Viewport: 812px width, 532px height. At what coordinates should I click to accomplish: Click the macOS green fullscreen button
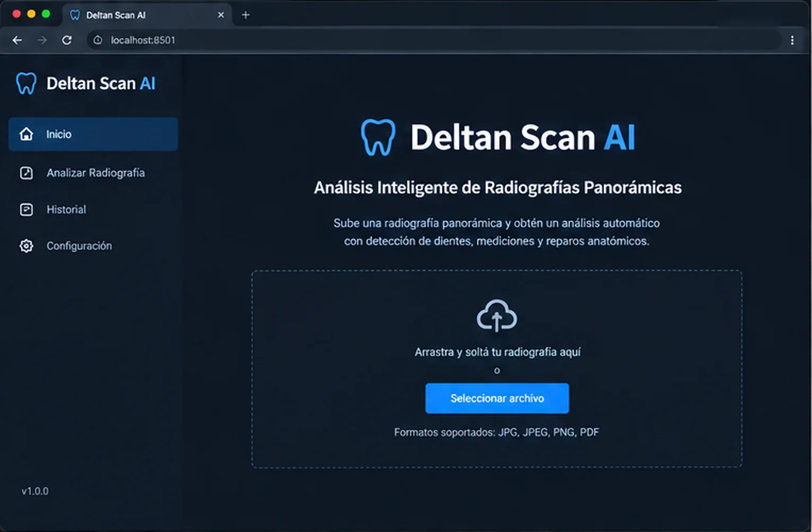click(x=46, y=14)
